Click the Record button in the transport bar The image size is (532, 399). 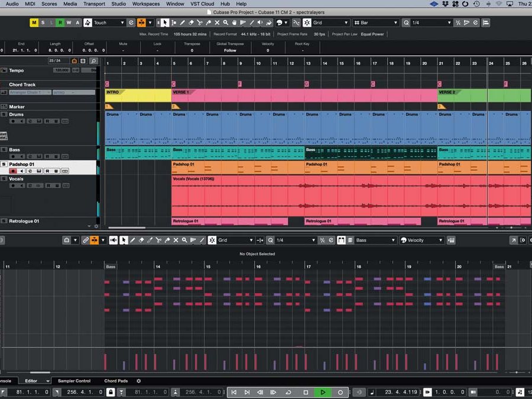coord(340,392)
